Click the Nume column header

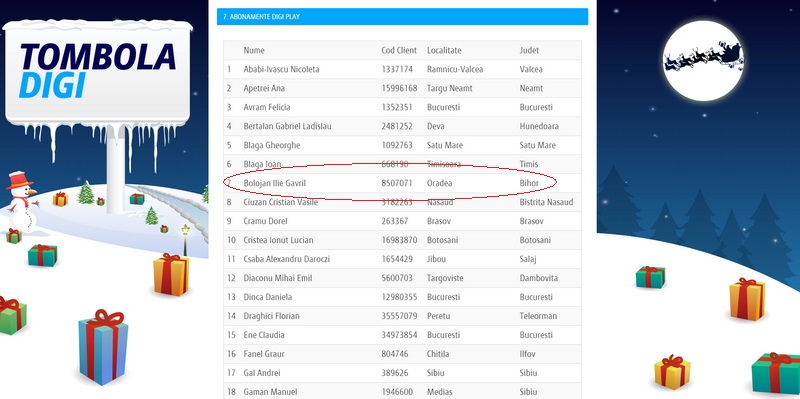(x=254, y=51)
